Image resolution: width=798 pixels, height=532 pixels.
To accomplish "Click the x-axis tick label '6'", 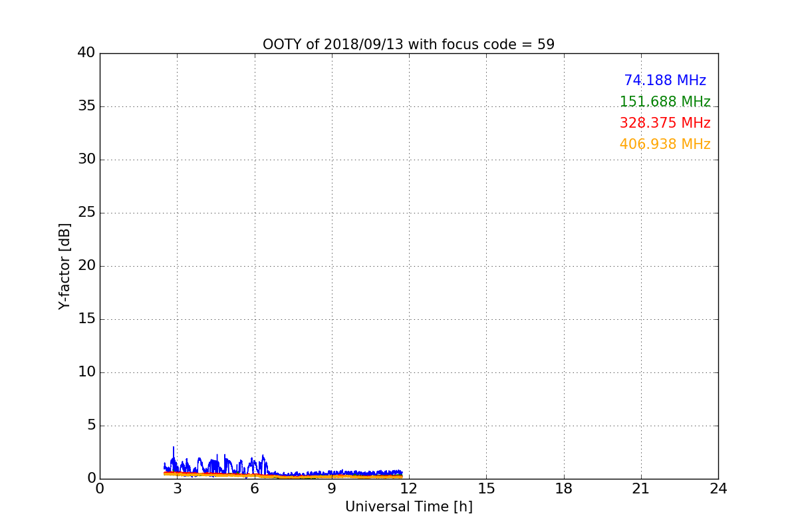I will click(255, 489).
